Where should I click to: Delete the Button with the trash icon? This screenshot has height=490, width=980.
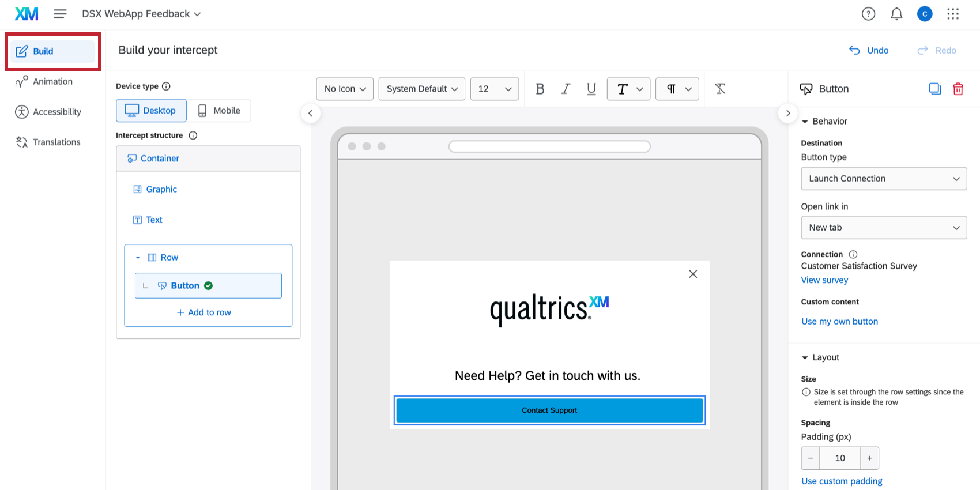(x=958, y=89)
